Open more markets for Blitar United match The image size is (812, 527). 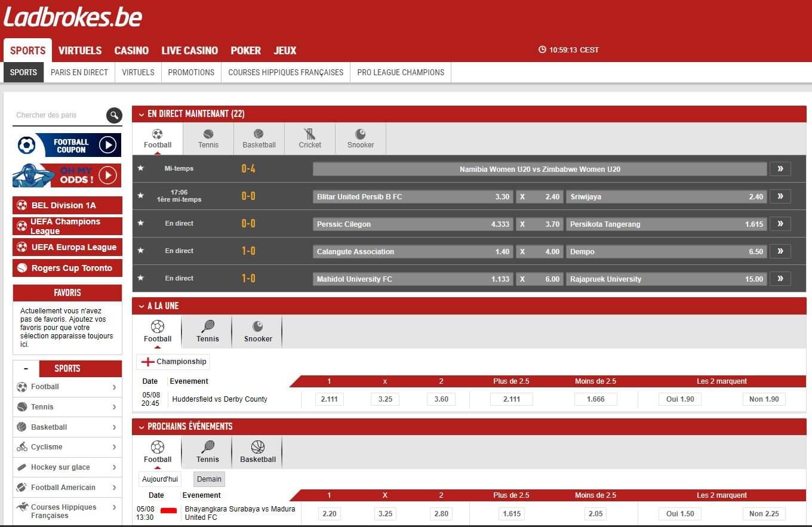780,196
